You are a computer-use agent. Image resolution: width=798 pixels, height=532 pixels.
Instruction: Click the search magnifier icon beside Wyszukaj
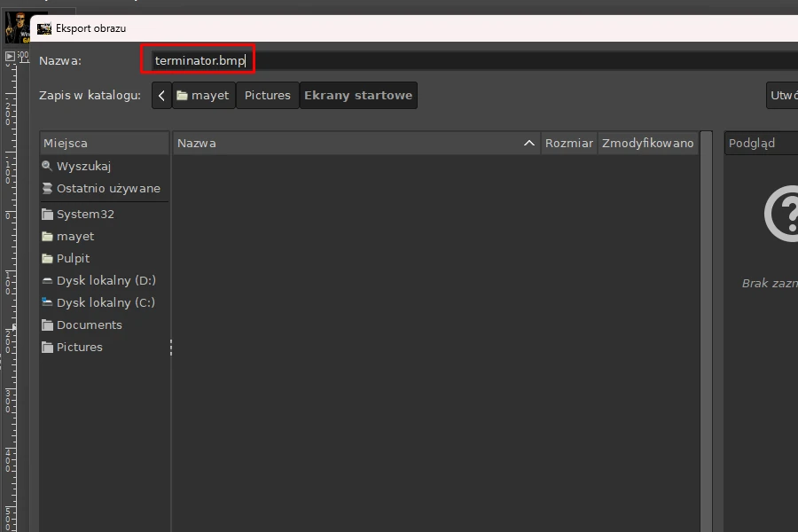click(x=47, y=166)
